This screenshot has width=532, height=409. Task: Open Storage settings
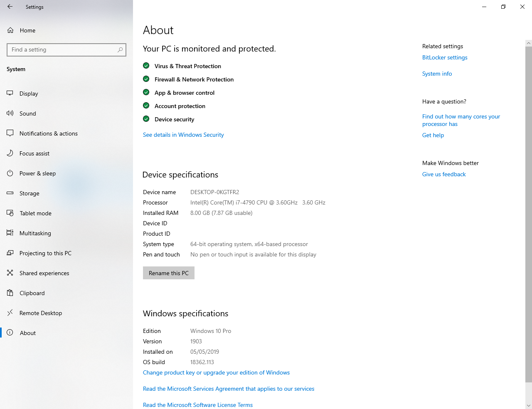click(x=66, y=193)
